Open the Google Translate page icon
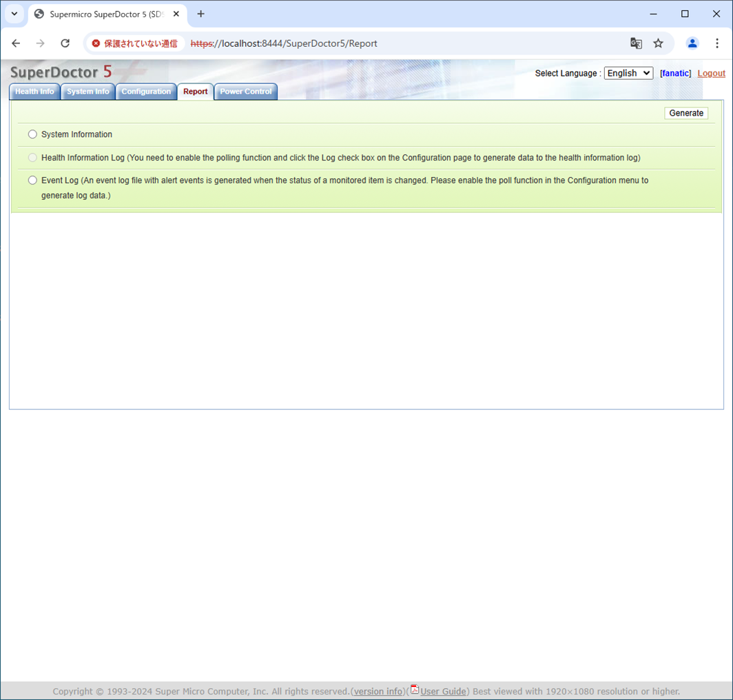 tap(636, 43)
